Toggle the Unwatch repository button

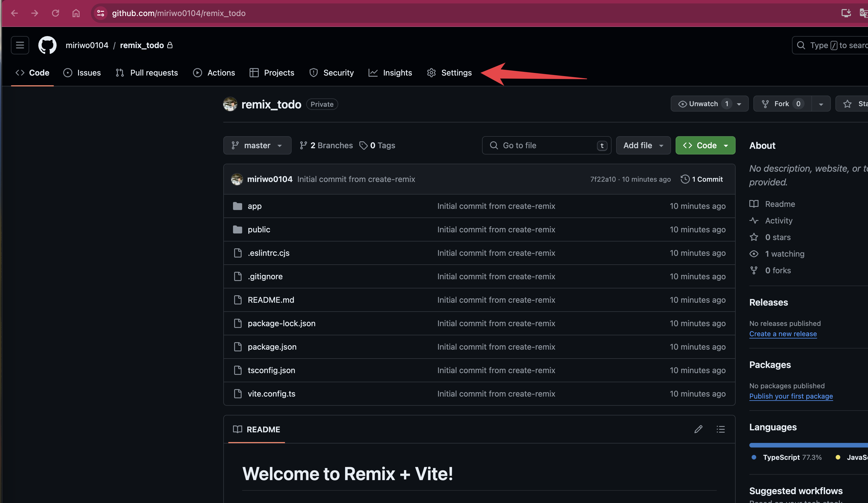point(703,104)
